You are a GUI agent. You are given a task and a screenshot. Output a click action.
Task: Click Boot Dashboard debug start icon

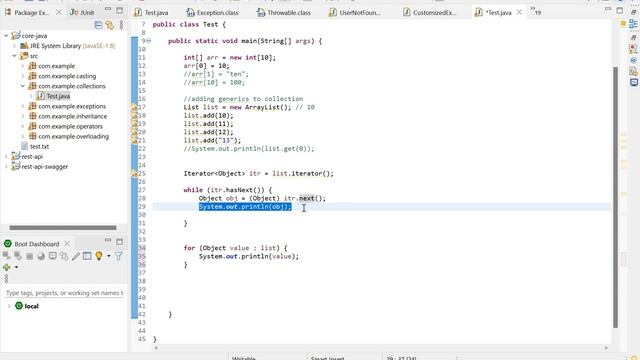(x=18, y=256)
